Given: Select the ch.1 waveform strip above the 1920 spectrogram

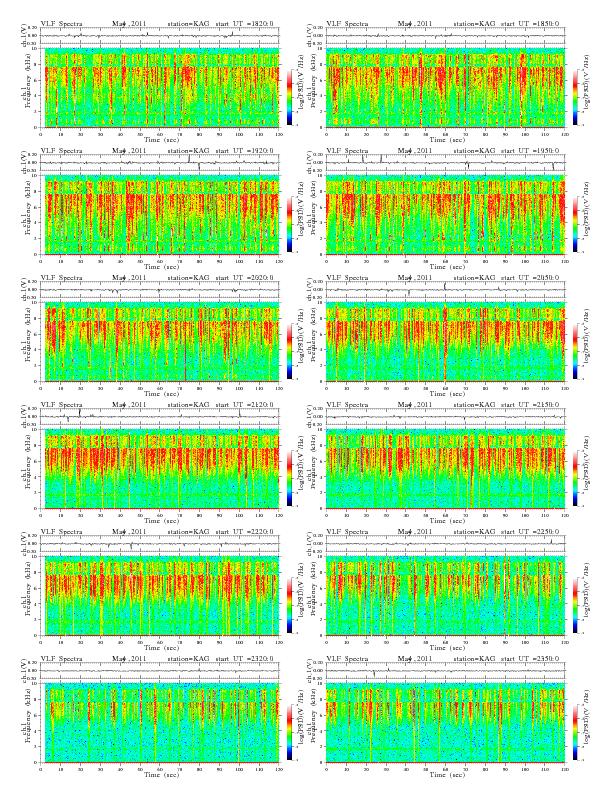Looking at the screenshot, I should pos(160,163).
